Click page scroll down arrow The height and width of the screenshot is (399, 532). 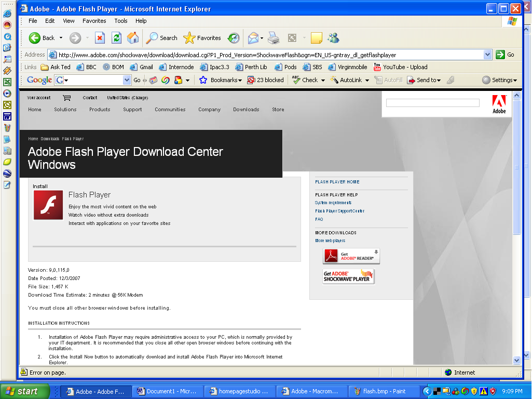517,360
